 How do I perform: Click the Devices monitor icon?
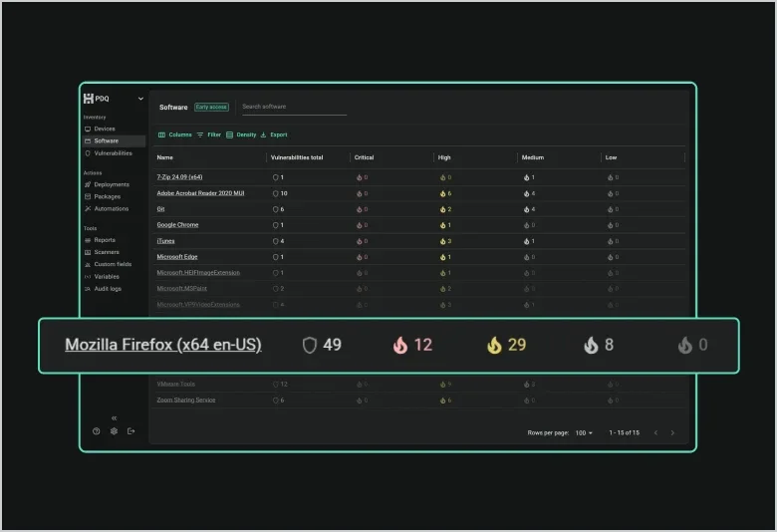88,129
